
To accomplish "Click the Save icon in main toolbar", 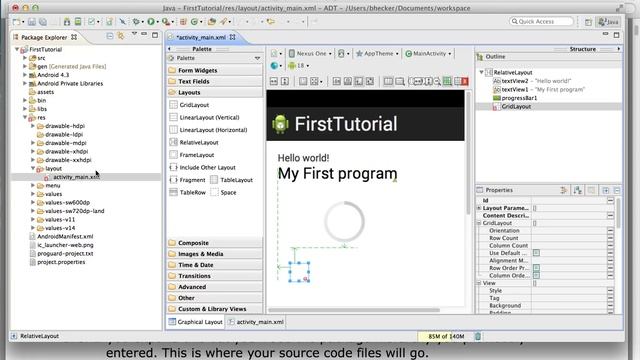I will click(32, 22).
